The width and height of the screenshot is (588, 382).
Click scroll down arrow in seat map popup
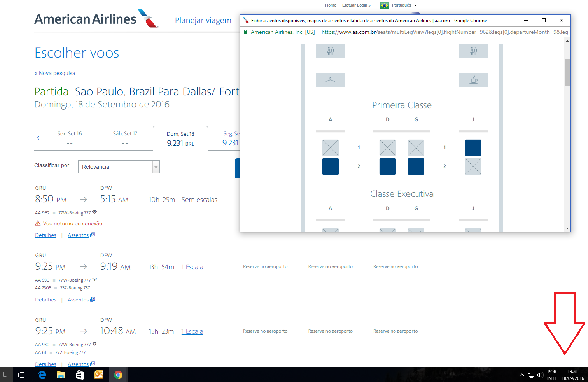pyautogui.click(x=567, y=228)
